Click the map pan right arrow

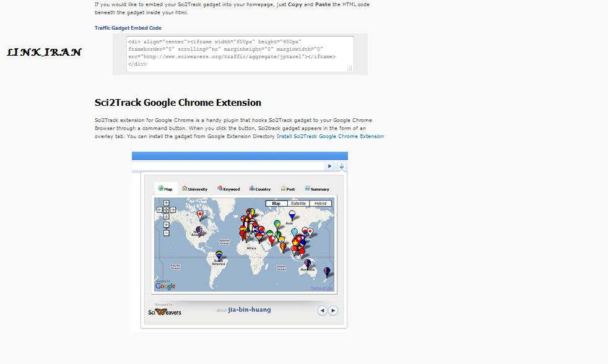[173, 210]
